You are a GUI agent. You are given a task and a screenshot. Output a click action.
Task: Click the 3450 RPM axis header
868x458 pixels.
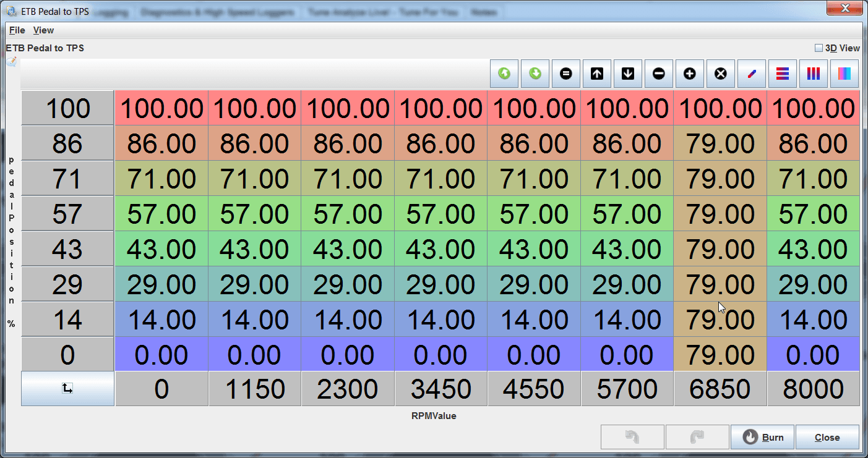click(x=441, y=389)
